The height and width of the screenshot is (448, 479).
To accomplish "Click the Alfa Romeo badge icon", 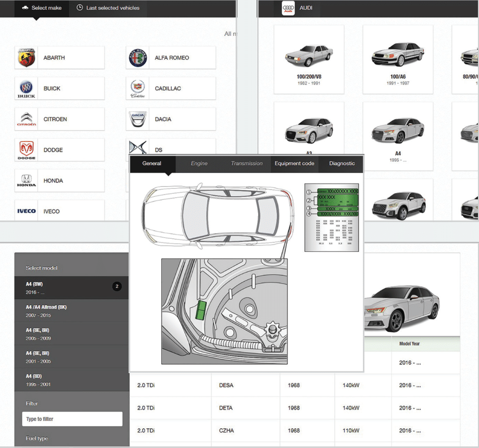I will point(138,58).
